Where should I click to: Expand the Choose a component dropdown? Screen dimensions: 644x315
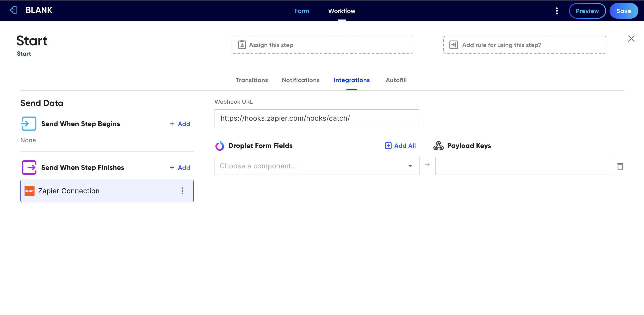pyautogui.click(x=317, y=166)
